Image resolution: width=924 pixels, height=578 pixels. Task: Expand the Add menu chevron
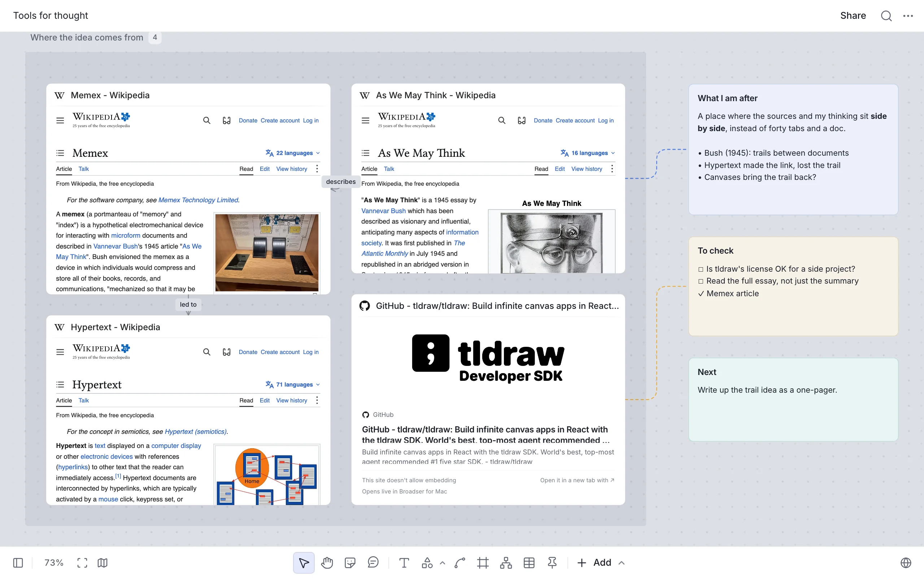[x=622, y=563]
